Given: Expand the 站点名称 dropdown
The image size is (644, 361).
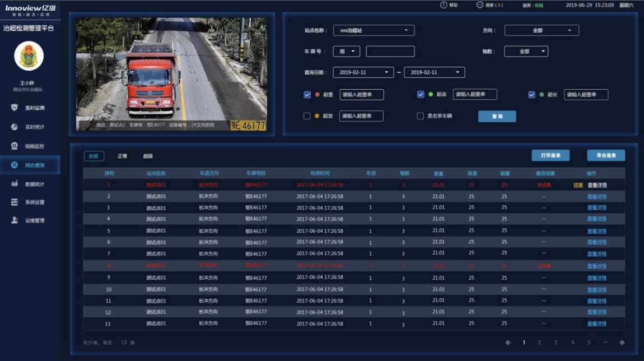Looking at the screenshot, I should 374,30.
